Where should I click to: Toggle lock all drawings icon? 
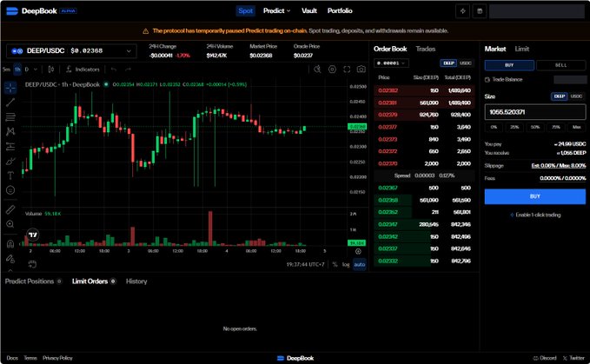[10, 258]
